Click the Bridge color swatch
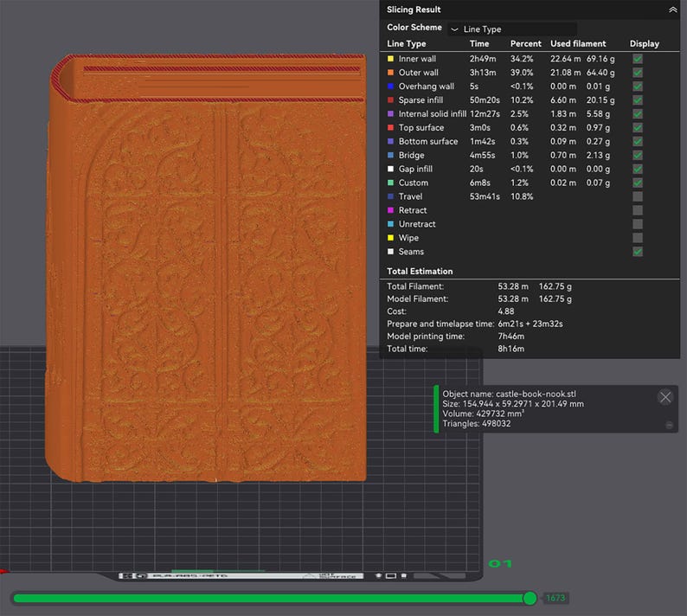Screen dimensions: 687x616 coord(390,155)
